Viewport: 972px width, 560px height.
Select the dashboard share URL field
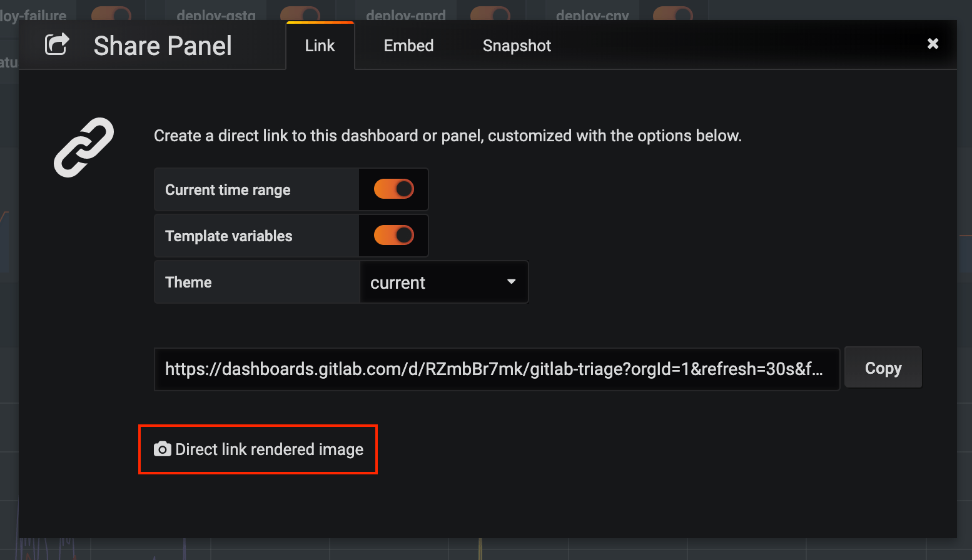tap(496, 369)
